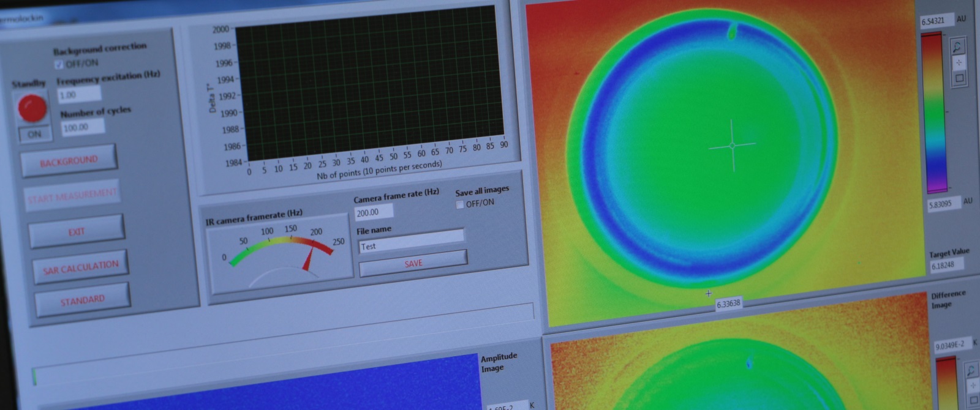The image size is (980, 410).
Task: Click the Target Value field 6.18248
Action: 947,266
